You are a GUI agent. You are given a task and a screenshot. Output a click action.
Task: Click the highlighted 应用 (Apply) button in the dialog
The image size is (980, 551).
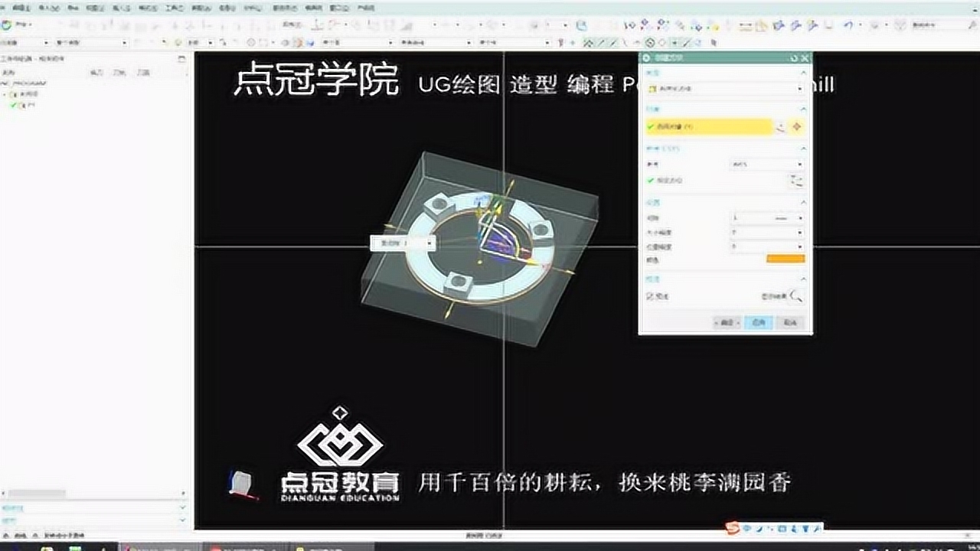759,323
